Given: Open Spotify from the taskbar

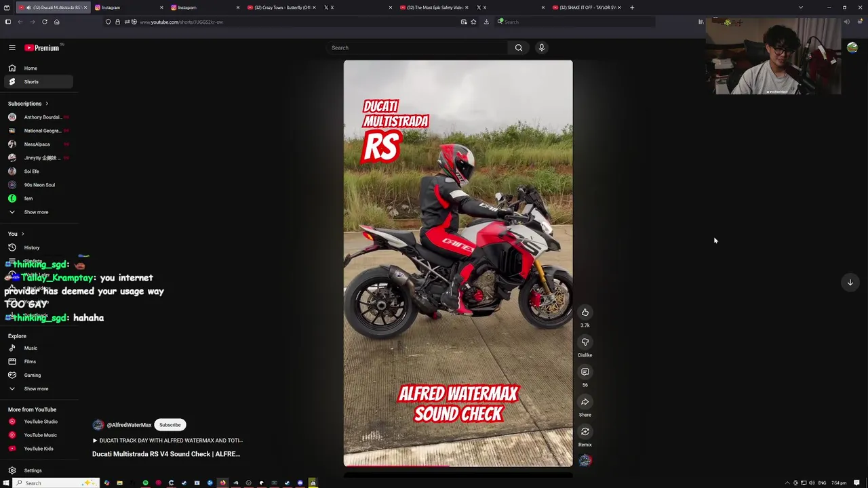Looking at the screenshot, I should pyautogui.click(x=145, y=483).
